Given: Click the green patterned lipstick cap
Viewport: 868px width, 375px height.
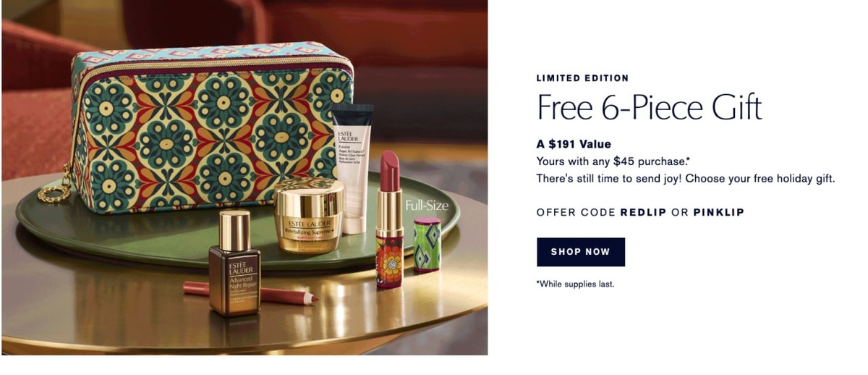Looking at the screenshot, I should point(427,244).
